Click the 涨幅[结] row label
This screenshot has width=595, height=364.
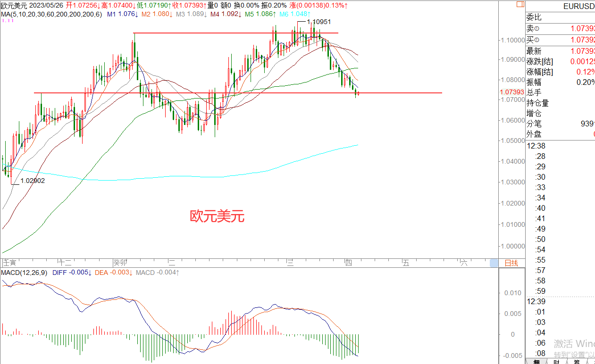point(540,72)
